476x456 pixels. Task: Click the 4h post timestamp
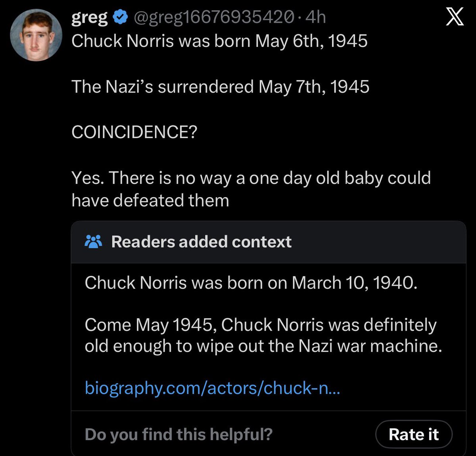316,17
